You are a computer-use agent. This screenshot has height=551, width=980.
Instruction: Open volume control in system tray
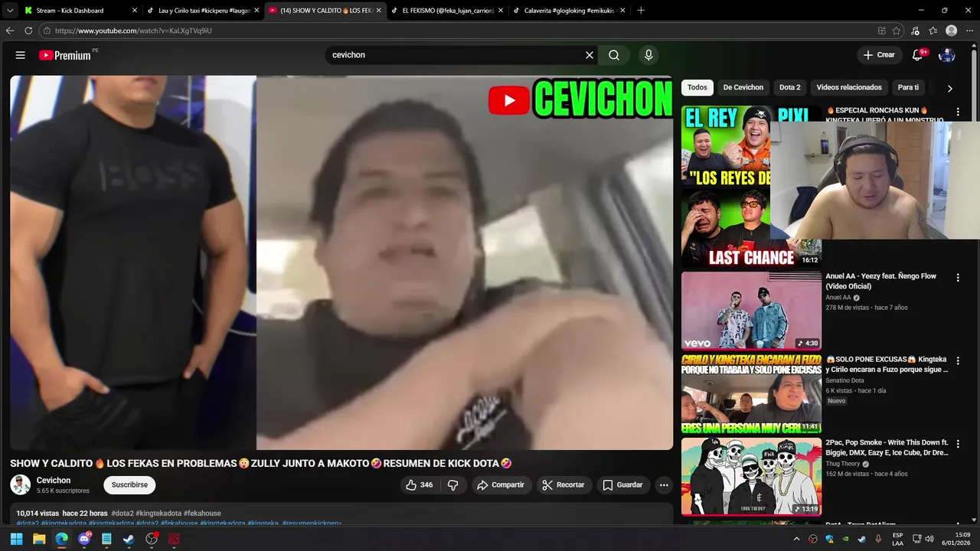click(x=929, y=539)
